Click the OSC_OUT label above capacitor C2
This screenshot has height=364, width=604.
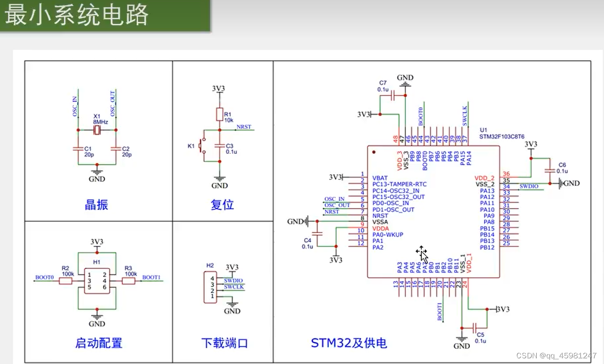(113, 104)
